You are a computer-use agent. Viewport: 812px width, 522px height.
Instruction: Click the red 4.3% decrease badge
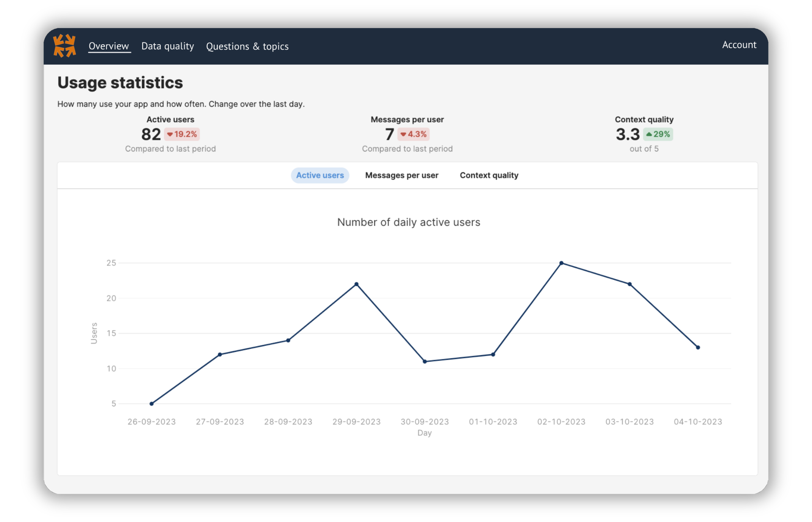pyautogui.click(x=414, y=134)
